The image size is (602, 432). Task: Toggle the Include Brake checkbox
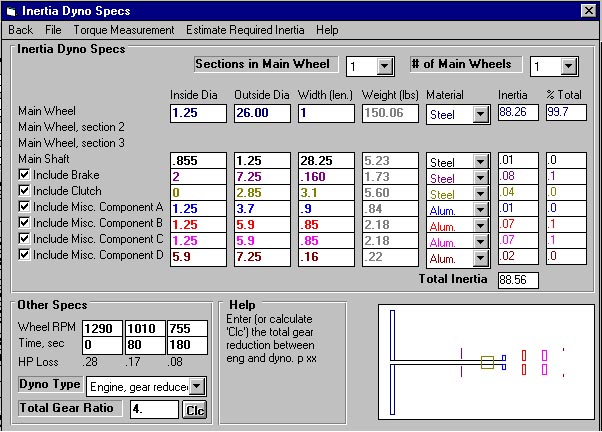tap(24, 175)
